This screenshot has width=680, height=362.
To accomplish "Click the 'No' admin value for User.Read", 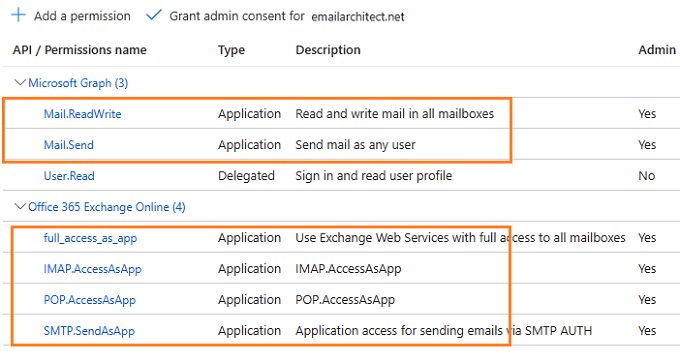I will pyautogui.click(x=646, y=176).
